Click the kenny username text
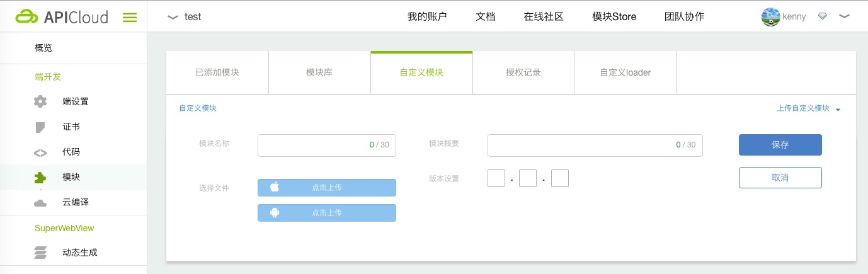This screenshot has width=868, height=274. pos(794,17)
